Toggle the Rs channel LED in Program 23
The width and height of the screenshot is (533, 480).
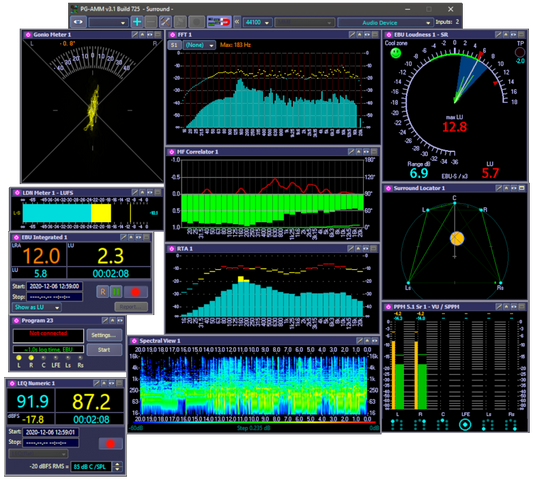pyautogui.click(x=80, y=358)
